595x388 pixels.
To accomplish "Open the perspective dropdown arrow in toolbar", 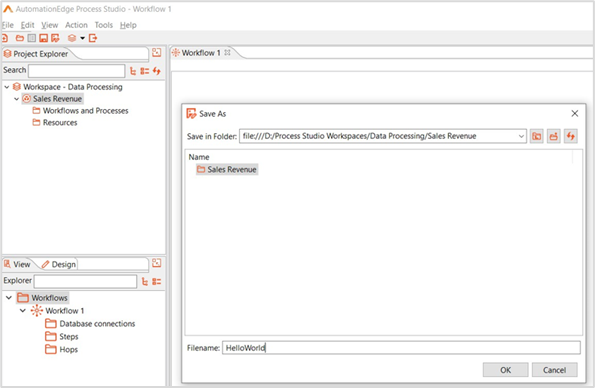I will [82, 38].
